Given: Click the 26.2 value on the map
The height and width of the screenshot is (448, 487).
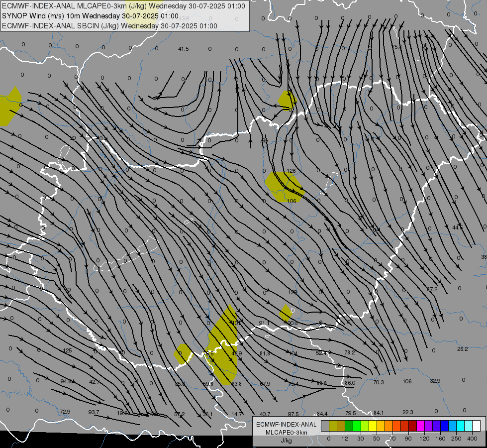Looking at the screenshot, I should 463,349.
